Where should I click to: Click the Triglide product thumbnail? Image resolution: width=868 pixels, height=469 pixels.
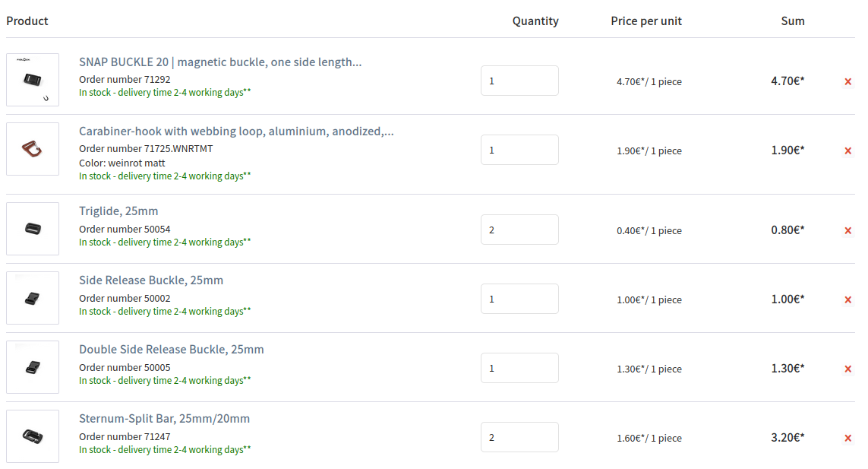pos(33,229)
